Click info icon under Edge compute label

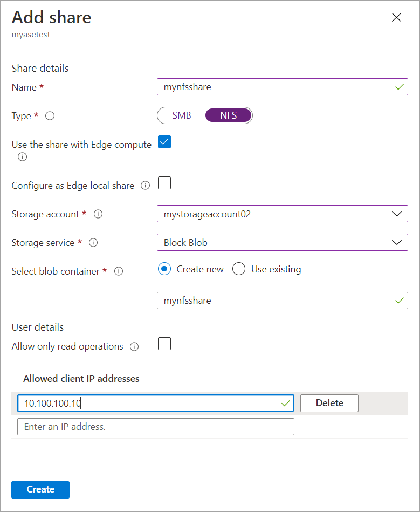click(x=22, y=157)
